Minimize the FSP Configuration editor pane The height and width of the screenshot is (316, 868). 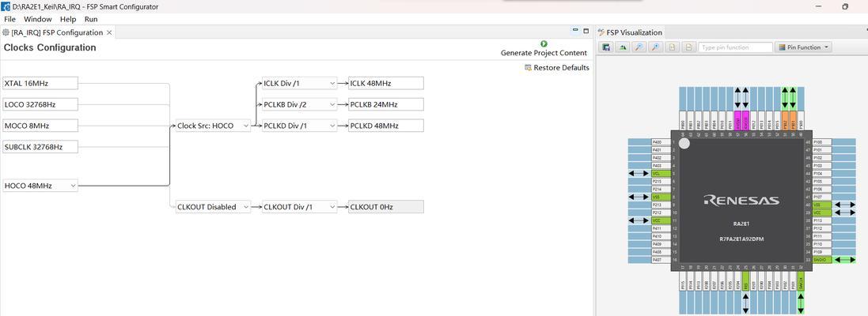point(575,30)
